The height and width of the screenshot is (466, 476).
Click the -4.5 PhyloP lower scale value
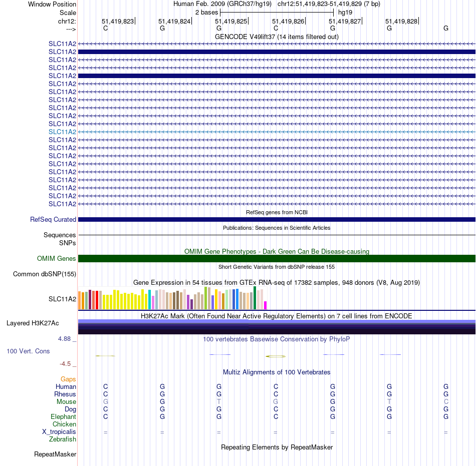[65, 363]
